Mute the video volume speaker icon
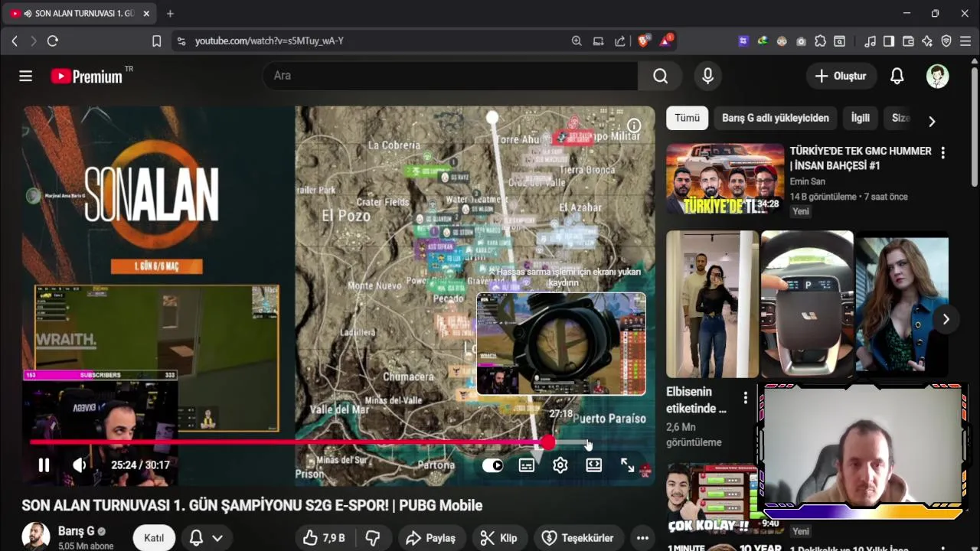Image resolution: width=980 pixels, height=551 pixels. [79, 465]
